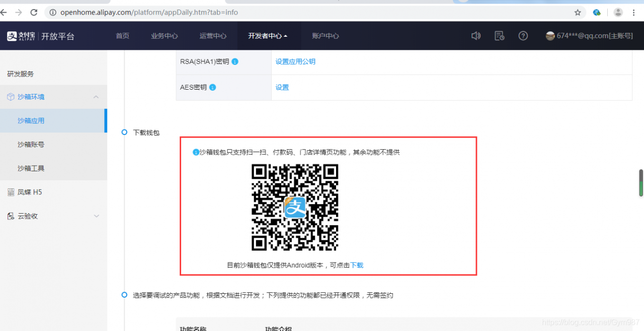Expand the 云验收 sidebar section
The image size is (644, 331).
point(97,216)
